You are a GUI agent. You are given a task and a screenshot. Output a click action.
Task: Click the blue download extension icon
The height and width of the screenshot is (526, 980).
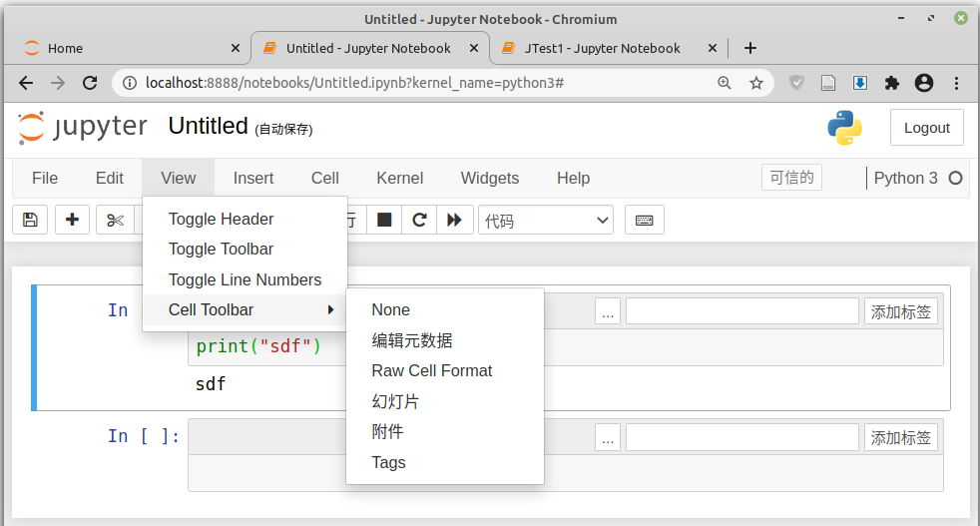[x=860, y=83]
